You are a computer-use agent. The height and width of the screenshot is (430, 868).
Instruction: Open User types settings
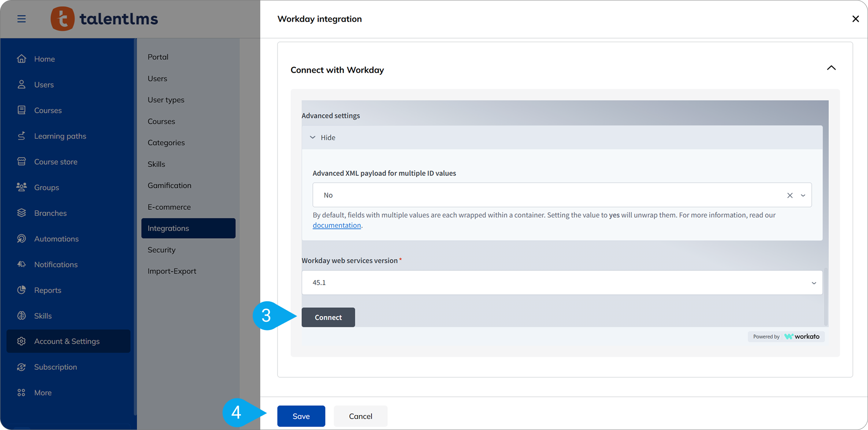(166, 100)
